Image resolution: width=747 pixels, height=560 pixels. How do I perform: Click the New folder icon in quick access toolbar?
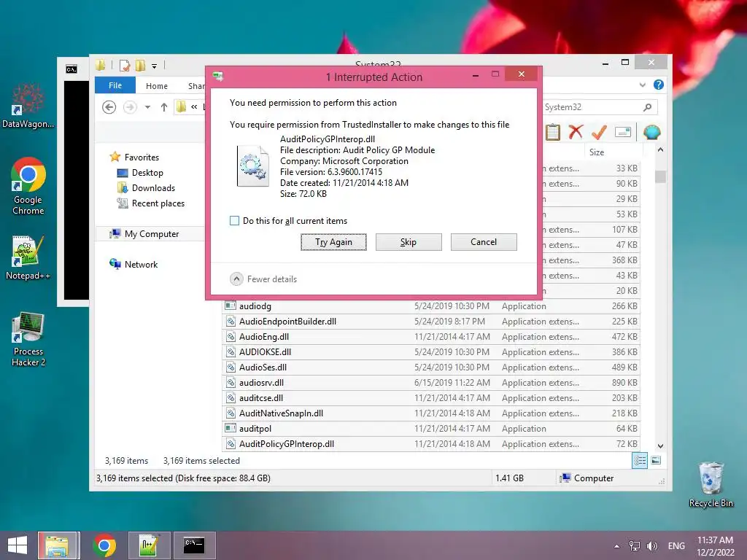pos(141,65)
